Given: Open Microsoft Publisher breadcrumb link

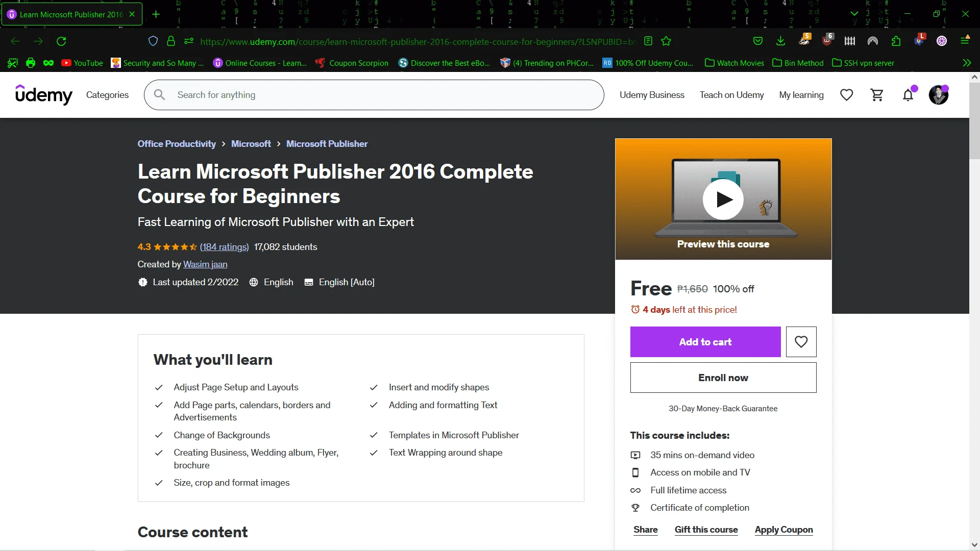Looking at the screenshot, I should (327, 144).
